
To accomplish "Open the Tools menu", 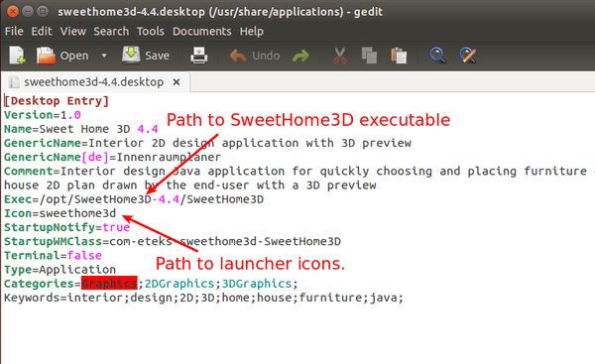I will point(151,31).
